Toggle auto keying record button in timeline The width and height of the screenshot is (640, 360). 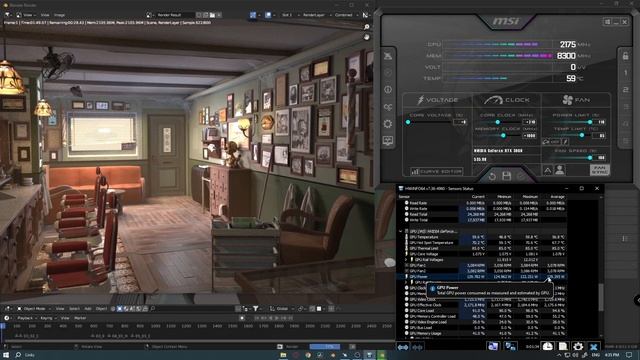pos(242,318)
